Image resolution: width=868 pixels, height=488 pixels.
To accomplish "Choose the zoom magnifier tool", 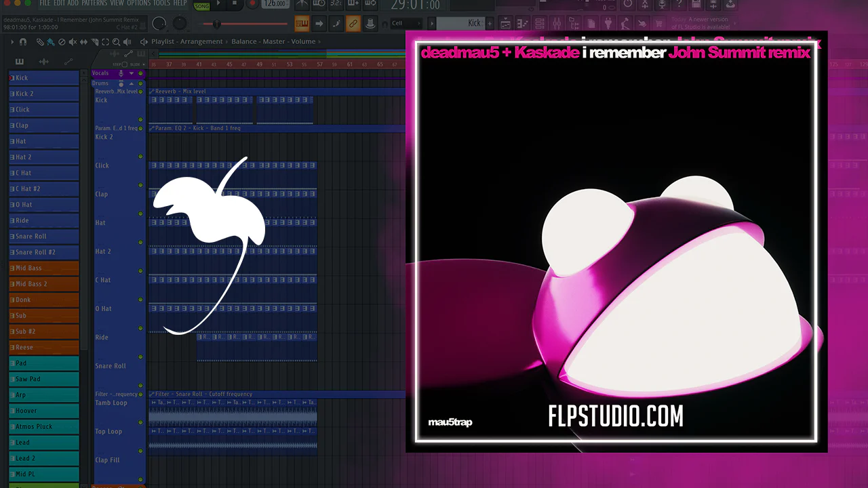I will point(116,42).
